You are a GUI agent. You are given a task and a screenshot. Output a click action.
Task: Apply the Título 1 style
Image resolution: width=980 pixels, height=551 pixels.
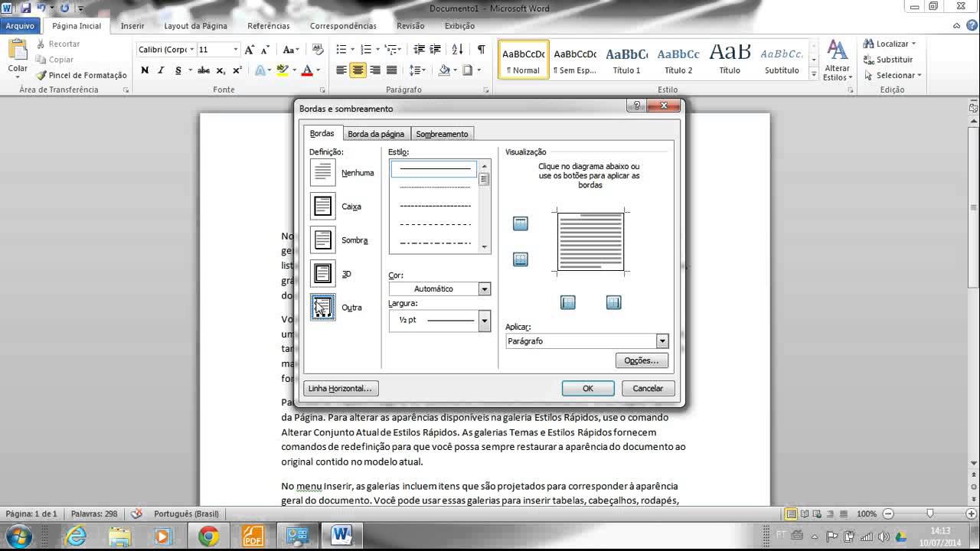pos(626,60)
